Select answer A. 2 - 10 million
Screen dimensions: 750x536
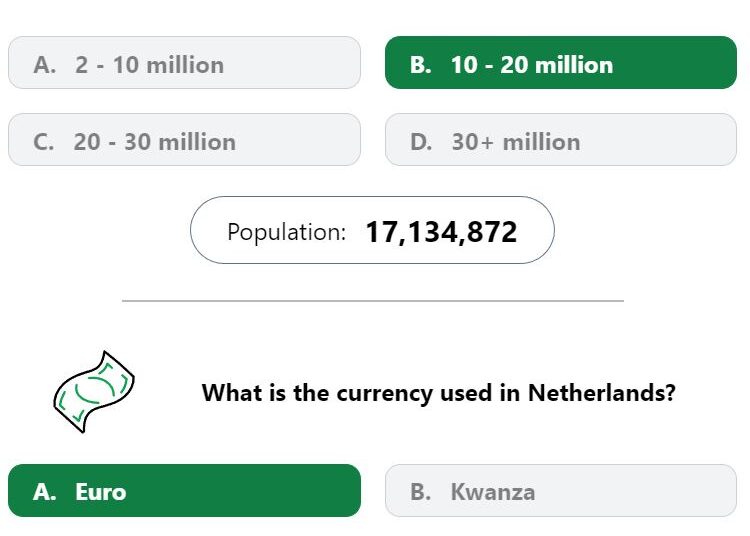pos(184,63)
